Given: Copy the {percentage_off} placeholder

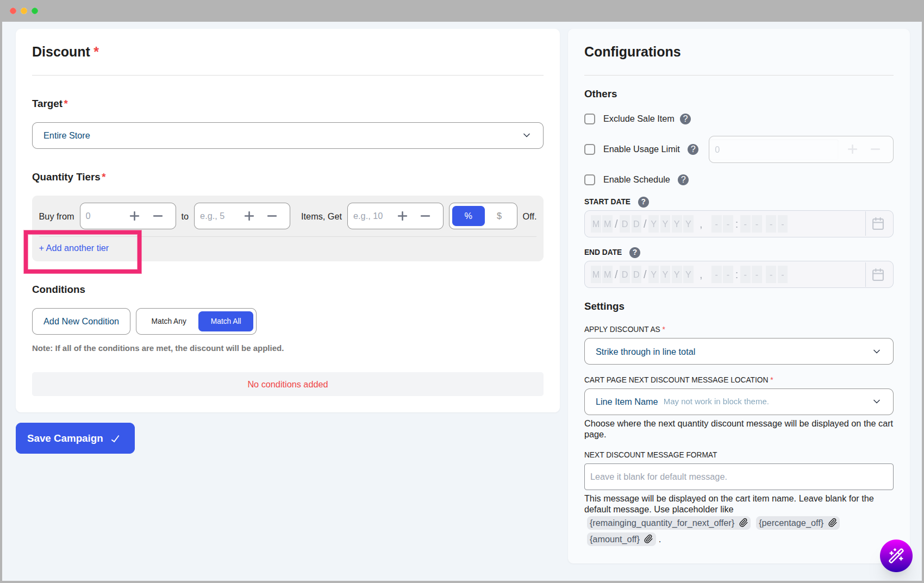Looking at the screenshot, I should point(832,523).
